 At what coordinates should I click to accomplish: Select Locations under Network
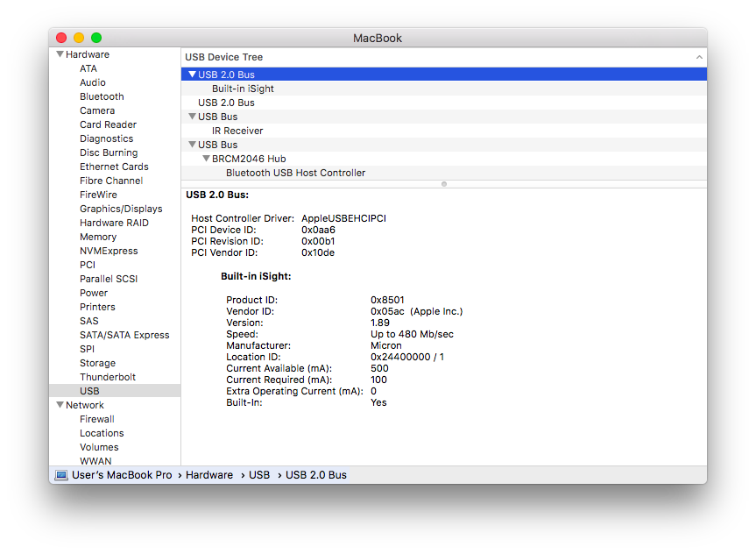pos(102,433)
